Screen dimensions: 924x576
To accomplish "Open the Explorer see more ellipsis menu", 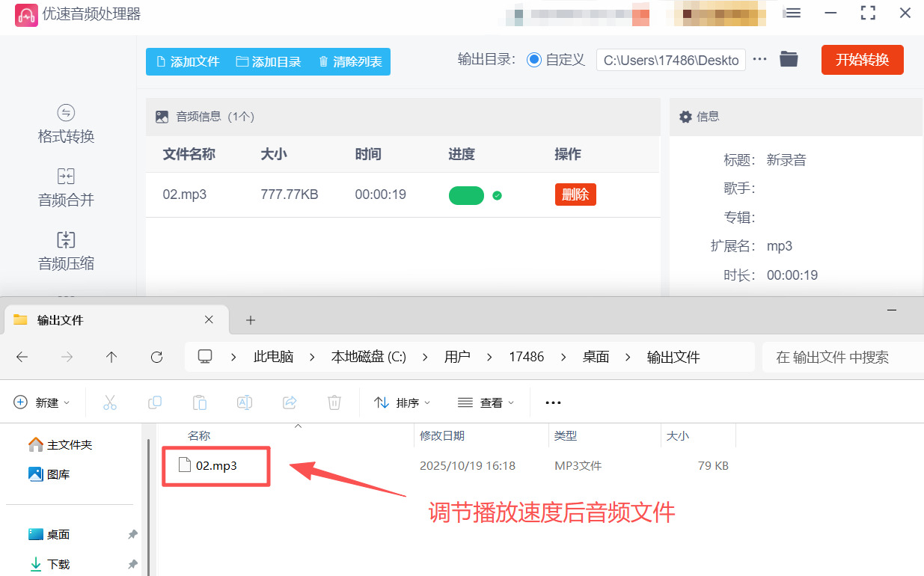I will tap(553, 402).
